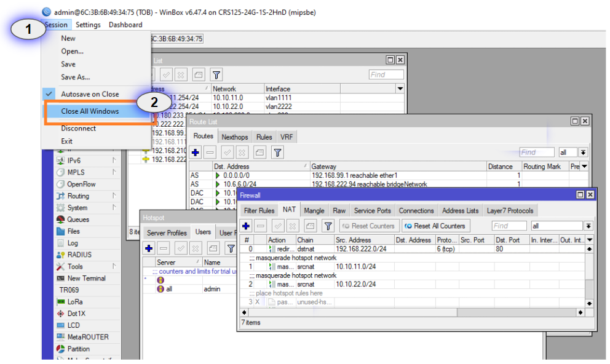610x364 pixels.
Task: Switch to the Mangle tab in Firewall
Action: (314, 211)
